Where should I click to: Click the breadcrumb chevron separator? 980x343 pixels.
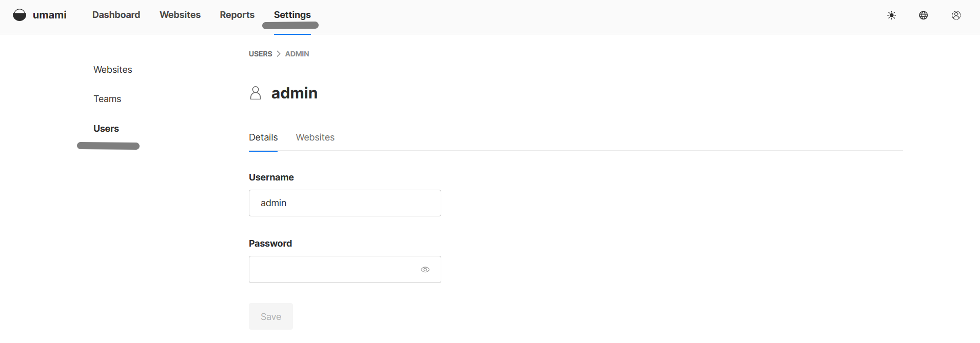pyautogui.click(x=279, y=54)
